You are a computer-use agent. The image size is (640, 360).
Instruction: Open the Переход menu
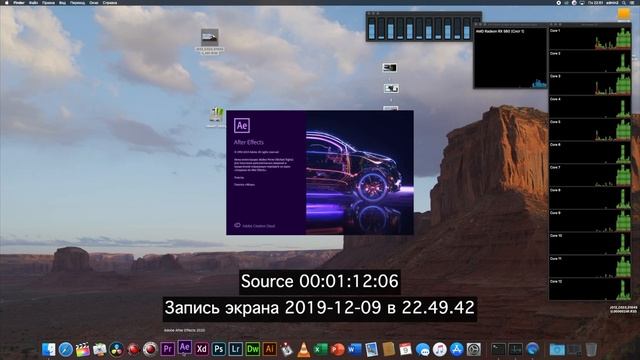point(77,2)
